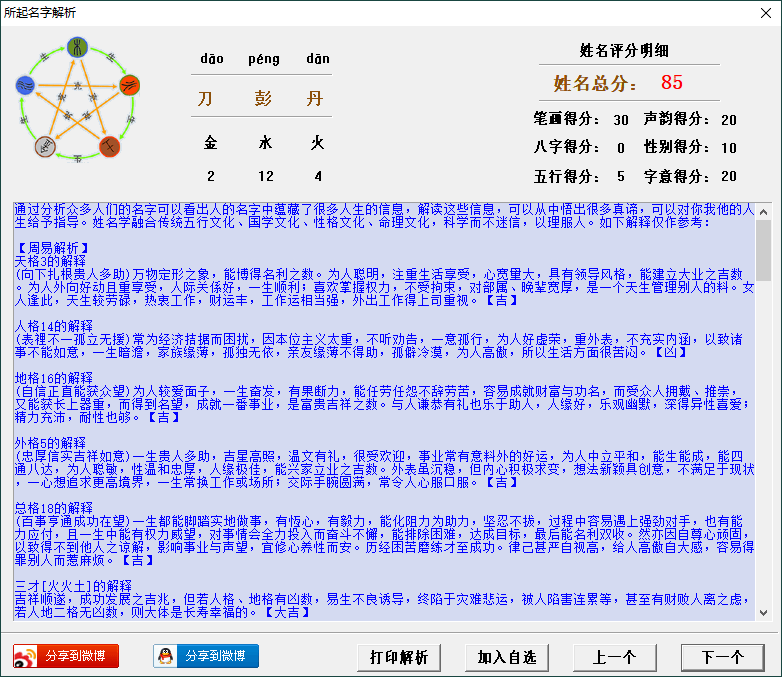This screenshot has height=677, width=782.
Task: Click the surname character 刀
Action: pos(205,99)
